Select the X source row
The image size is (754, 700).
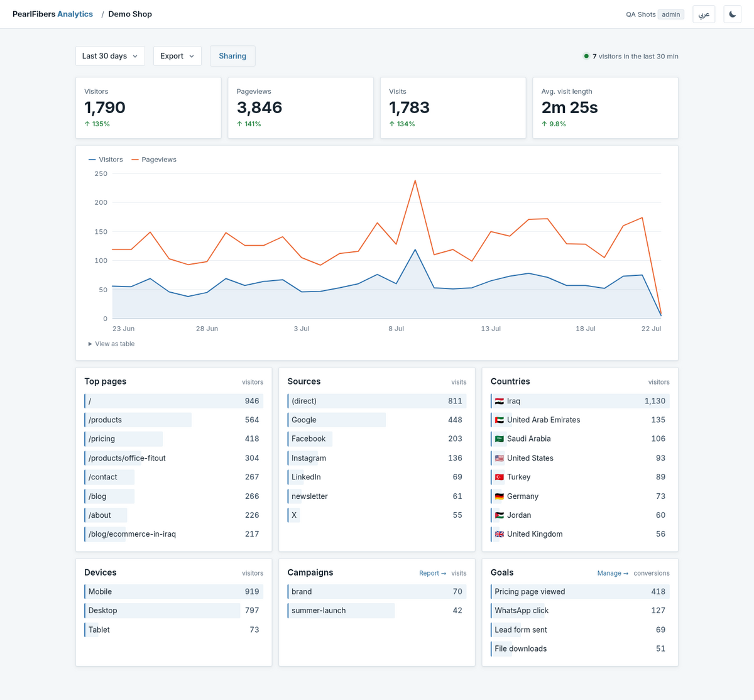click(377, 515)
